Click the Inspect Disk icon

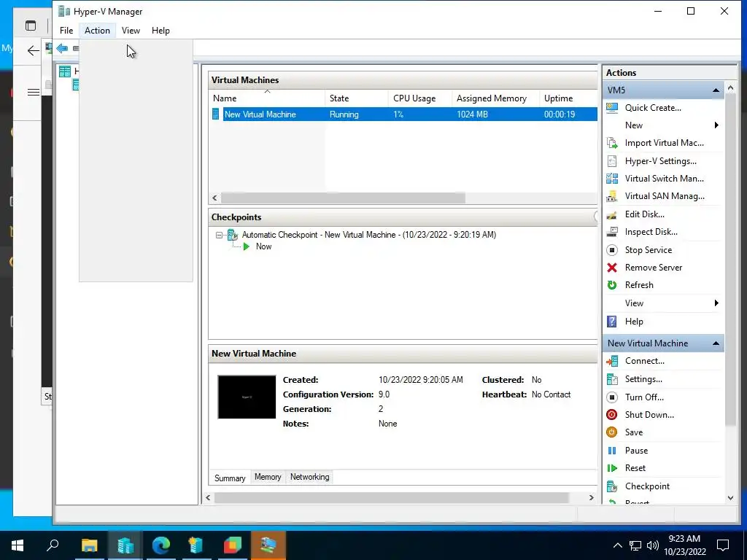click(612, 232)
